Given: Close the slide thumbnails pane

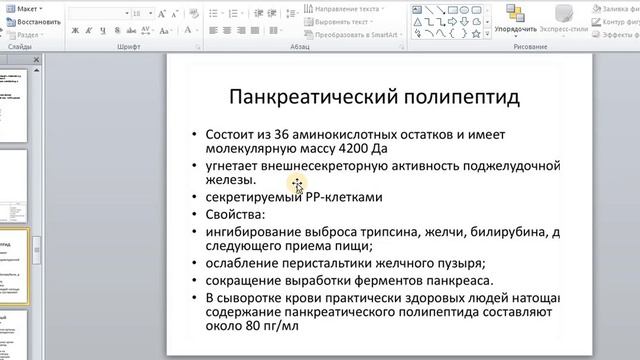Looking at the screenshot, I should pyautogui.click(x=36, y=60).
